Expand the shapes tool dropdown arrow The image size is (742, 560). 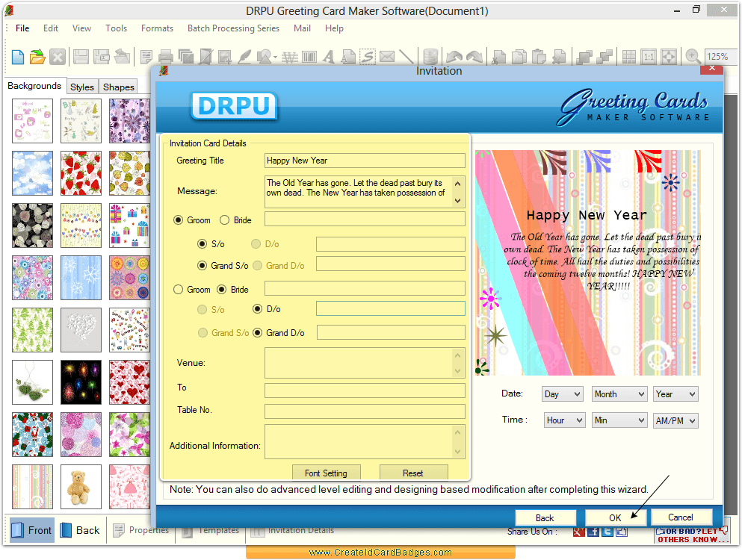pos(276,57)
